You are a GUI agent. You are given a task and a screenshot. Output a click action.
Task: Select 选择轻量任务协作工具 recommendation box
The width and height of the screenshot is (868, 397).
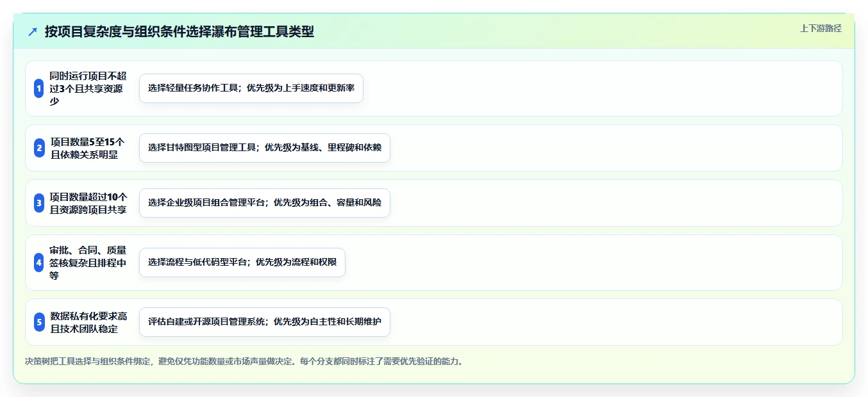(x=251, y=88)
